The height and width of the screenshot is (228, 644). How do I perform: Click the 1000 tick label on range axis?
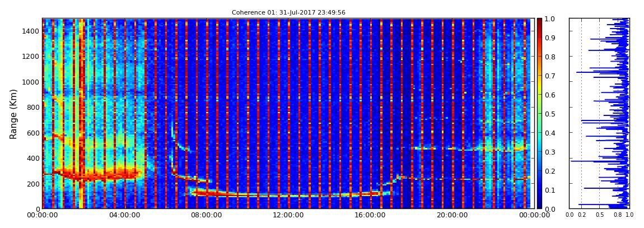(x=31, y=82)
